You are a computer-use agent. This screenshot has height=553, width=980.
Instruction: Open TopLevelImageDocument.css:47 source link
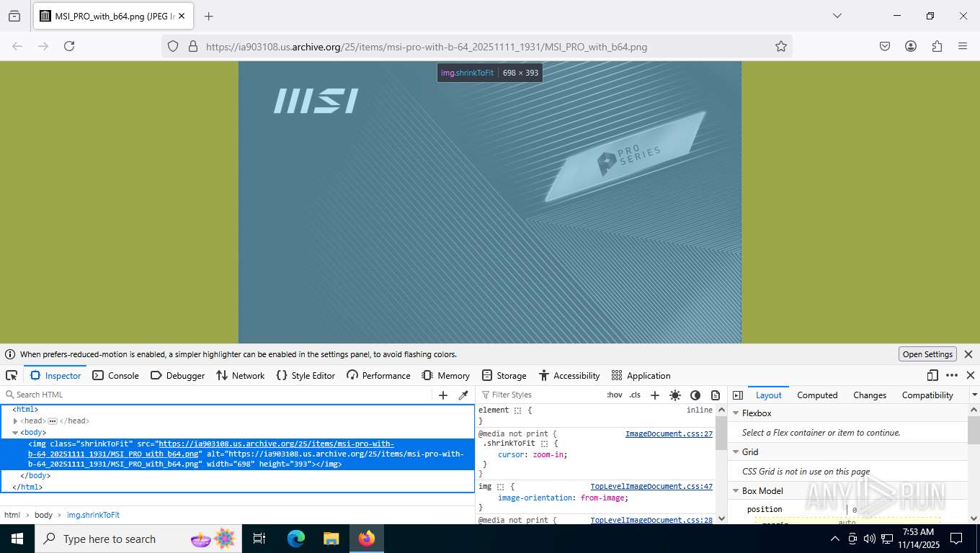(651, 487)
